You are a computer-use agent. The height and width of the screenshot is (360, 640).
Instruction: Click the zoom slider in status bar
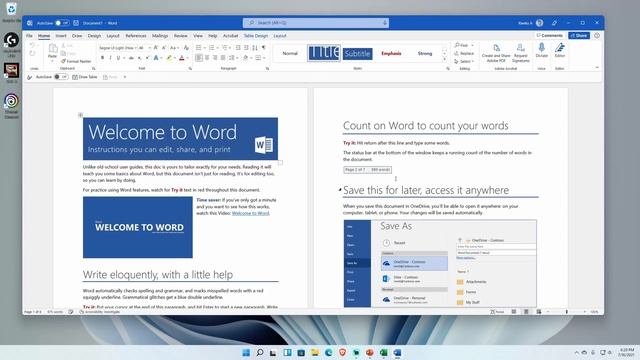[567, 311]
